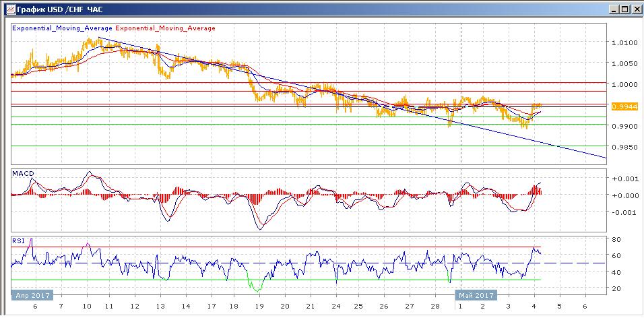Click the RSI 80 scale label
The image size is (644, 320).
pyautogui.click(x=616, y=239)
